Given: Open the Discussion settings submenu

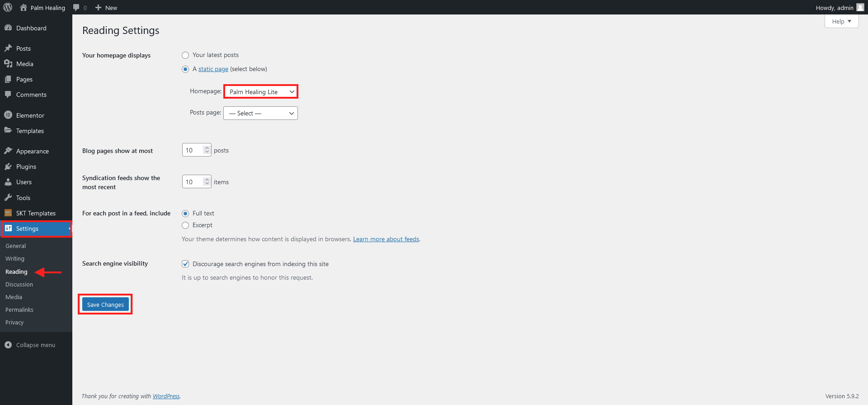Looking at the screenshot, I should pyautogui.click(x=19, y=284).
